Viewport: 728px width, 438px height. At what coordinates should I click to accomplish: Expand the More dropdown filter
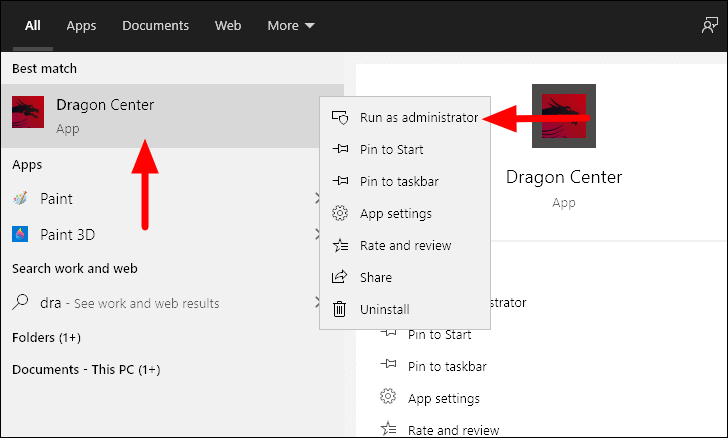point(291,26)
